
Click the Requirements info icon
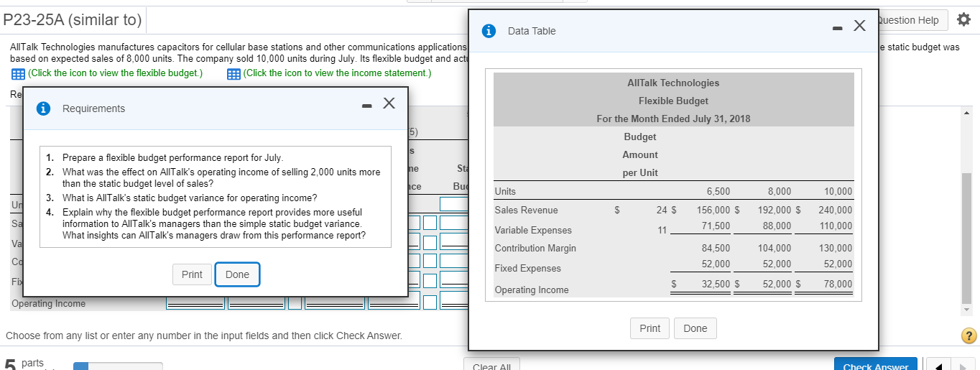click(x=44, y=108)
